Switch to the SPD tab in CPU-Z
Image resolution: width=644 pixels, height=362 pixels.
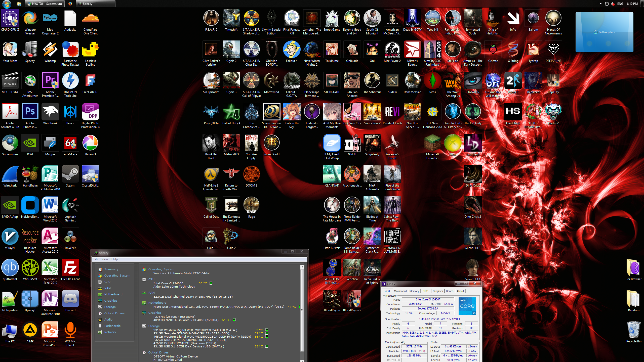(426, 291)
